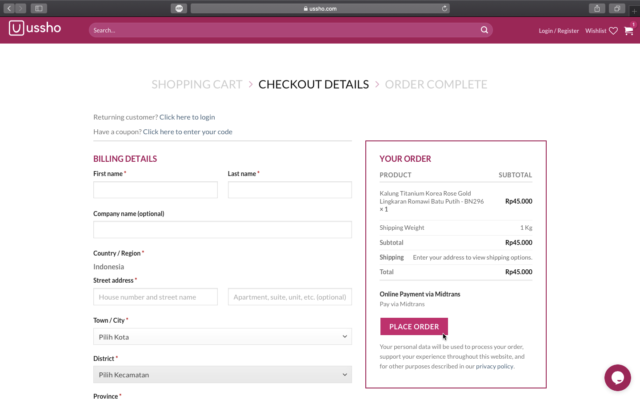Expand the Town / City dropdown
The height and width of the screenshot is (400, 640).
click(x=222, y=337)
